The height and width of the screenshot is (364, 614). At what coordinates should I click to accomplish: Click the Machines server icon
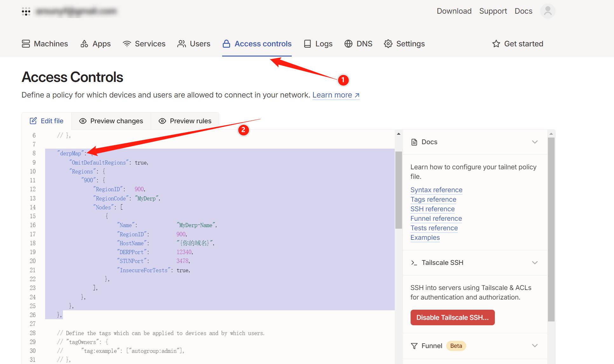[26, 44]
